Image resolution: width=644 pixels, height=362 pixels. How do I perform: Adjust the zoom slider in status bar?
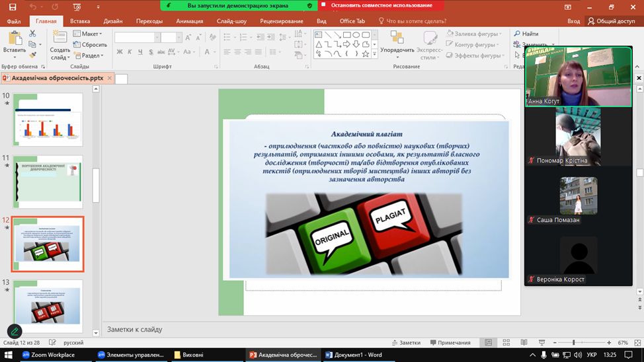574,343
